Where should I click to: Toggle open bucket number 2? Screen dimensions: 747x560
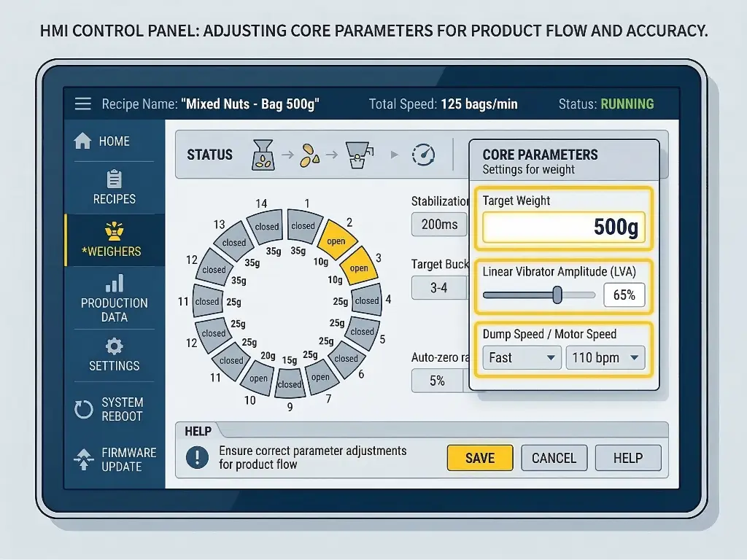click(x=336, y=239)
